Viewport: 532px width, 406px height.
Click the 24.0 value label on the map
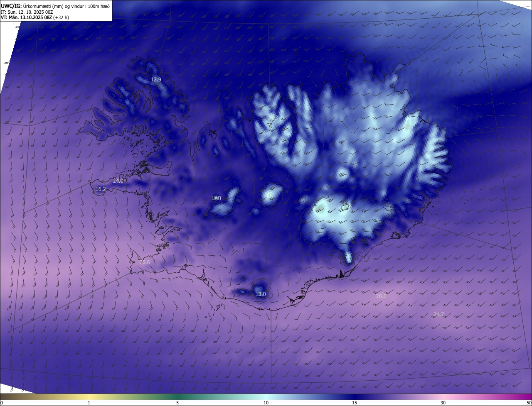coord(118,181)
